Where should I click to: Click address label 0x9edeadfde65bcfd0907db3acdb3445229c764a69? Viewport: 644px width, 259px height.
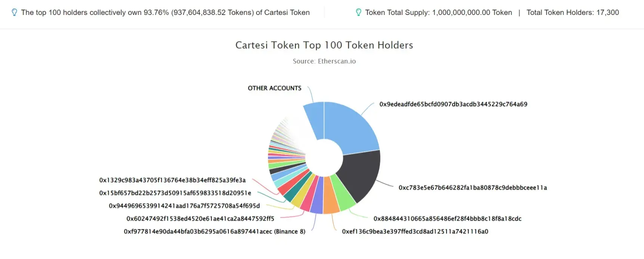click(453, 104)
